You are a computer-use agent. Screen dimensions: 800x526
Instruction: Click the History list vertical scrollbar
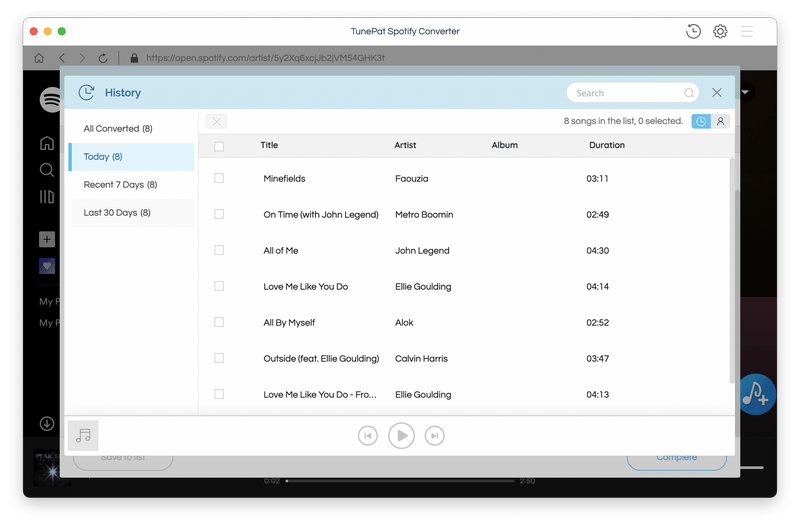[x=732, y=270]
